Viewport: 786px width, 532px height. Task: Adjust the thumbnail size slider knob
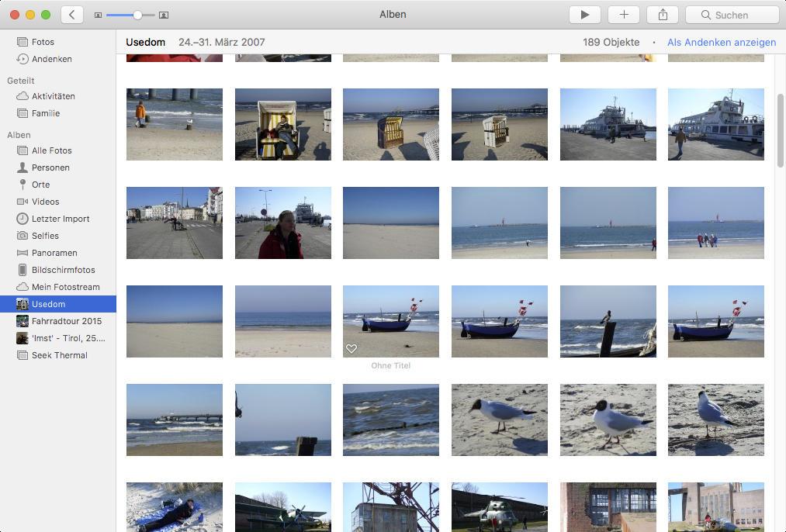137,15
